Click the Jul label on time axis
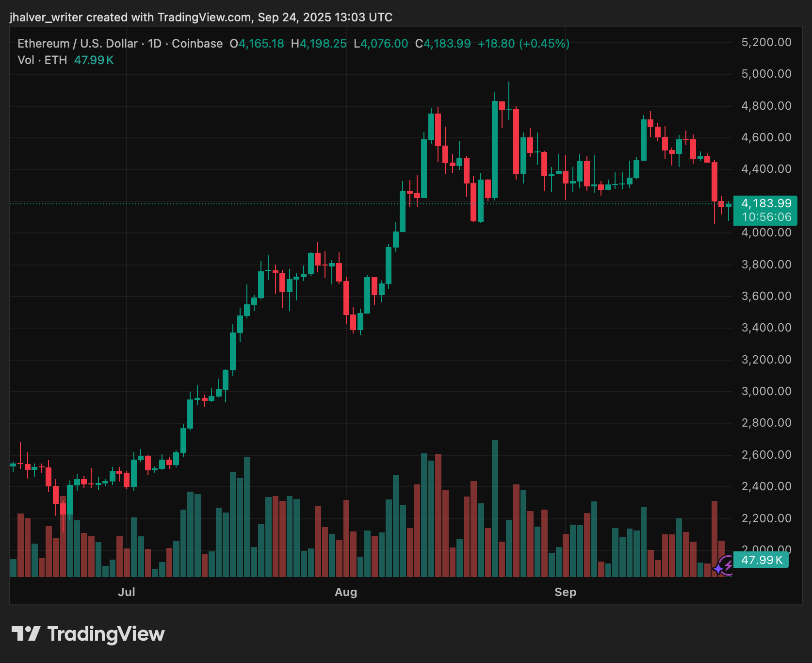This screenshot has width=812, height=663. tap(127, 592)
